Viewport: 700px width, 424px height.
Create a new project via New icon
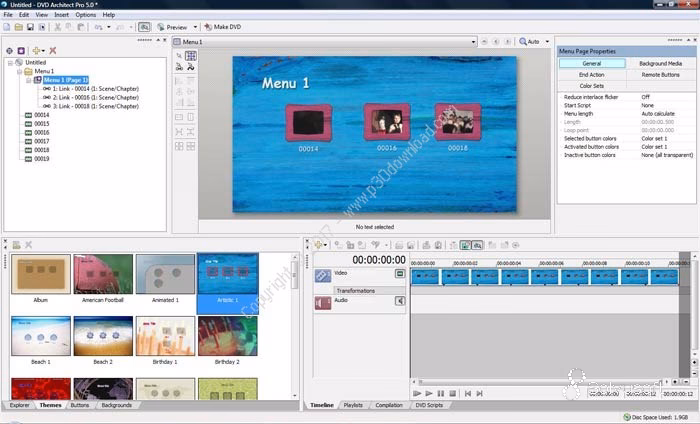point(7,27)
